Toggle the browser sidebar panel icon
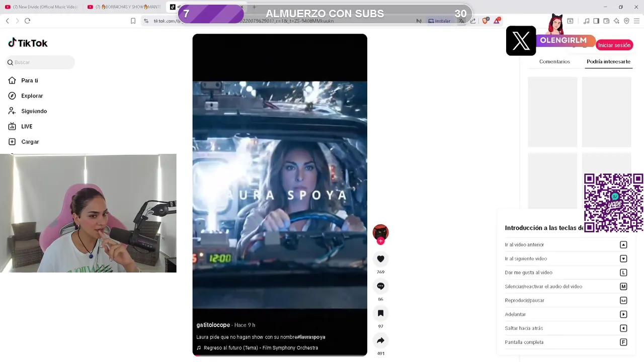 coord(596,21)
